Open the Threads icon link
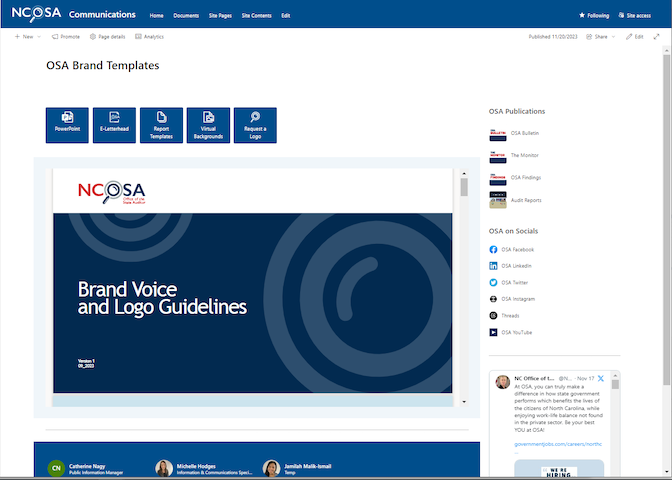 click(494, 316)
